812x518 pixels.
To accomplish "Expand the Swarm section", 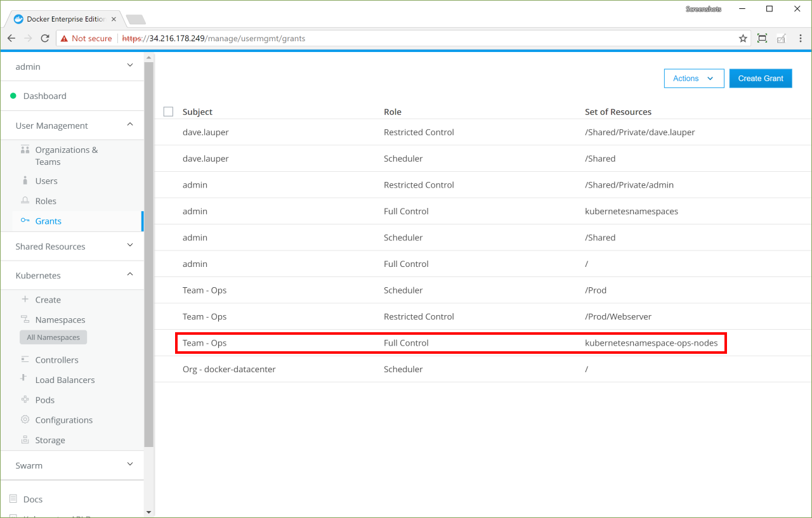I will pos(130,465).
